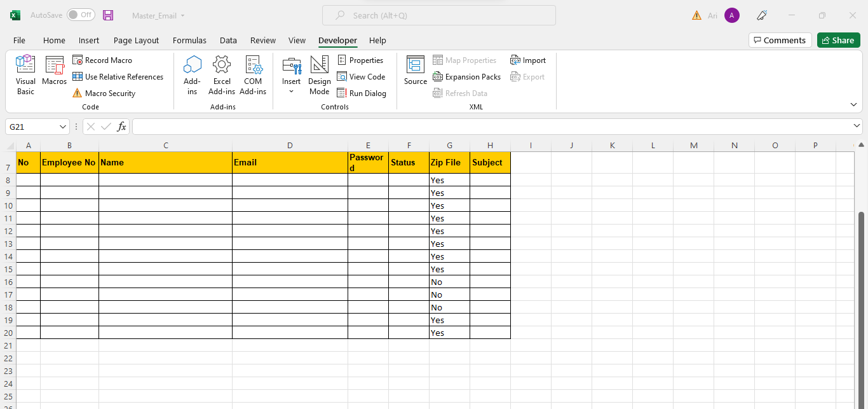Open Macro Security settings

[104, 94]
